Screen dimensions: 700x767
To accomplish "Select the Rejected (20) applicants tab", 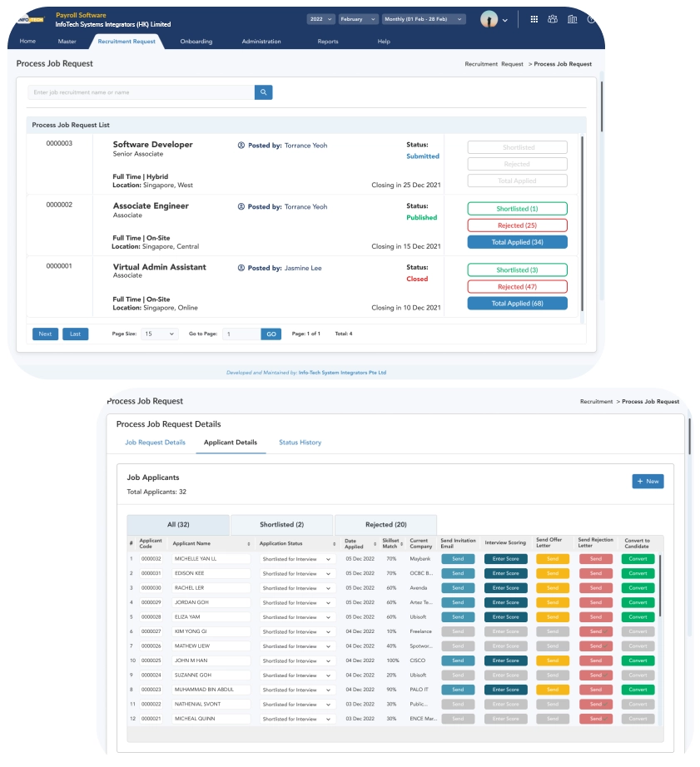I will [385, 525].
